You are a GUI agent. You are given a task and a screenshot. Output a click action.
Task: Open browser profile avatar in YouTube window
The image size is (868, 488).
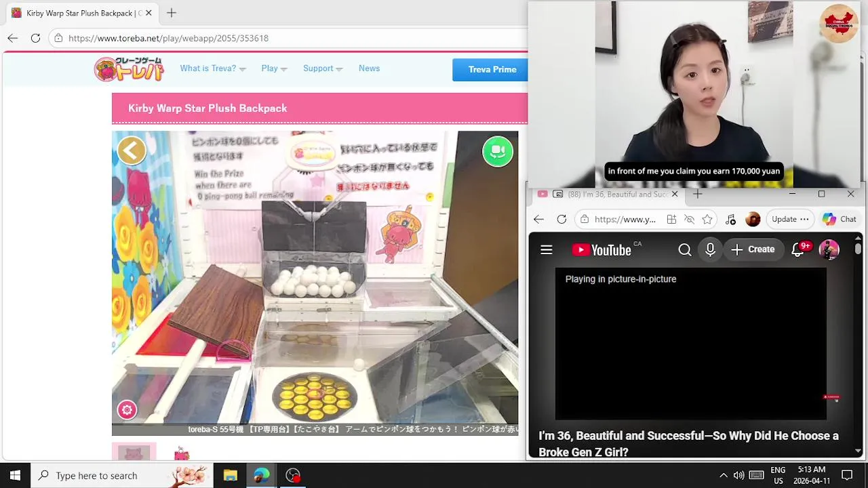753,219
